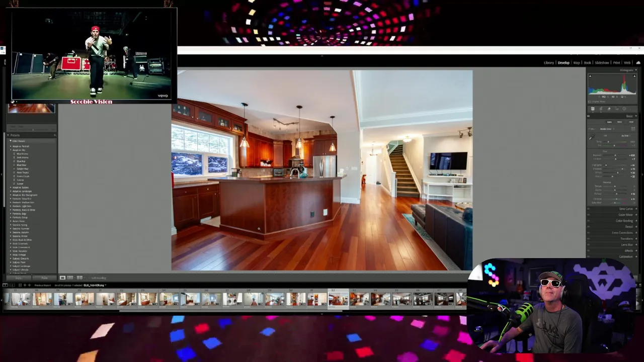Expand the Calibration panel
The image size is (644, 362).
click(x=636, y=256)
